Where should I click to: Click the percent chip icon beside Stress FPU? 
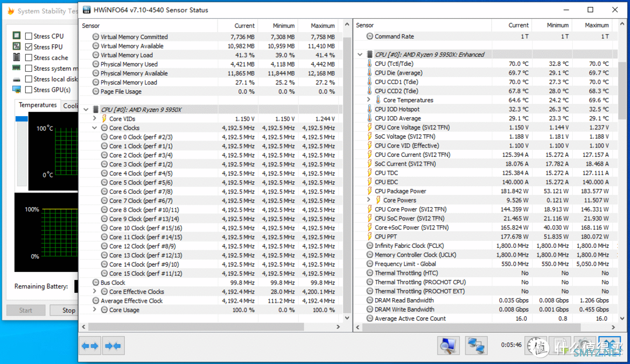16,46
